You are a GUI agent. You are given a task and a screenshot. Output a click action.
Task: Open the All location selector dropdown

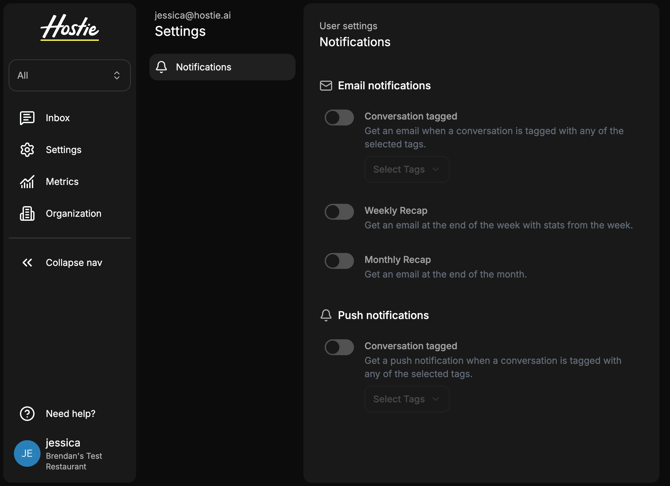(70, 75)
